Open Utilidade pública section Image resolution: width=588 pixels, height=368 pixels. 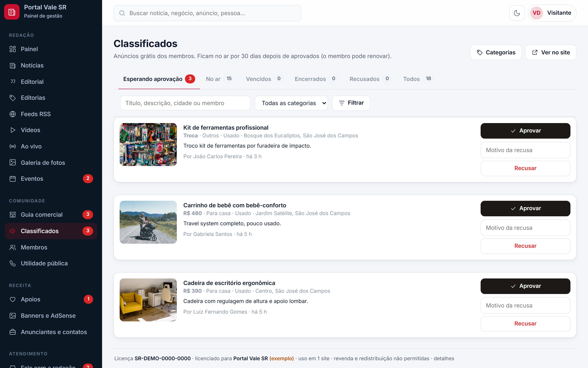pyautogui.click(x=51, y=263)
